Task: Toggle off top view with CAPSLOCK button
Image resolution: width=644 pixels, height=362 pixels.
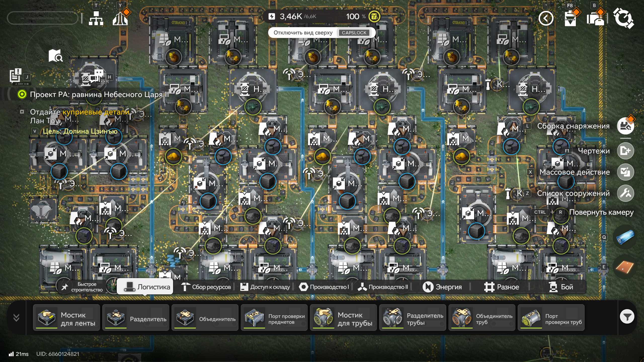Action: click(354, 33)
